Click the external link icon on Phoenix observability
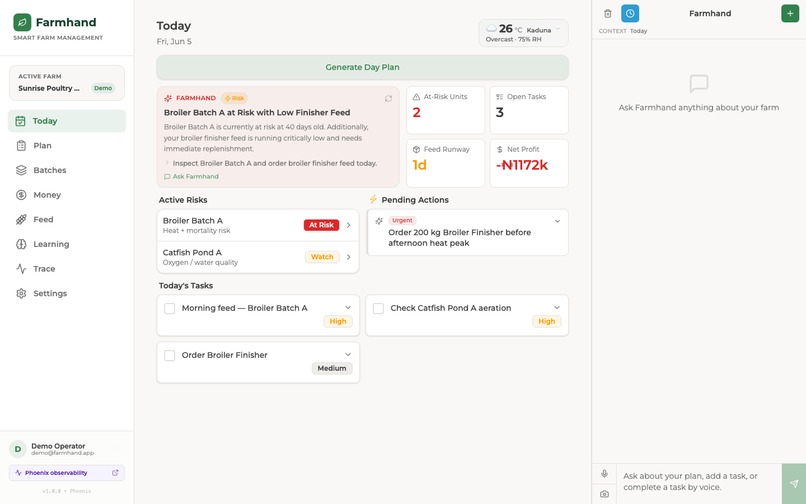This screenshot has height=504, width=806. (x=115, y=473)
